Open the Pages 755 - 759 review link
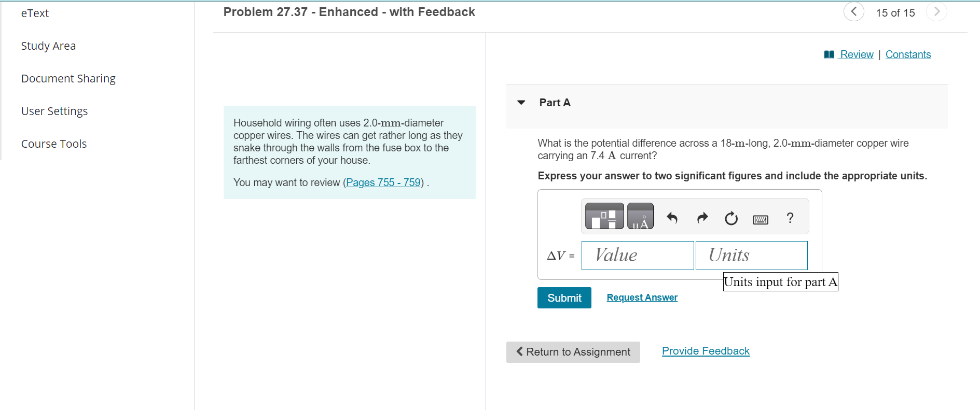 coord(383,182)
